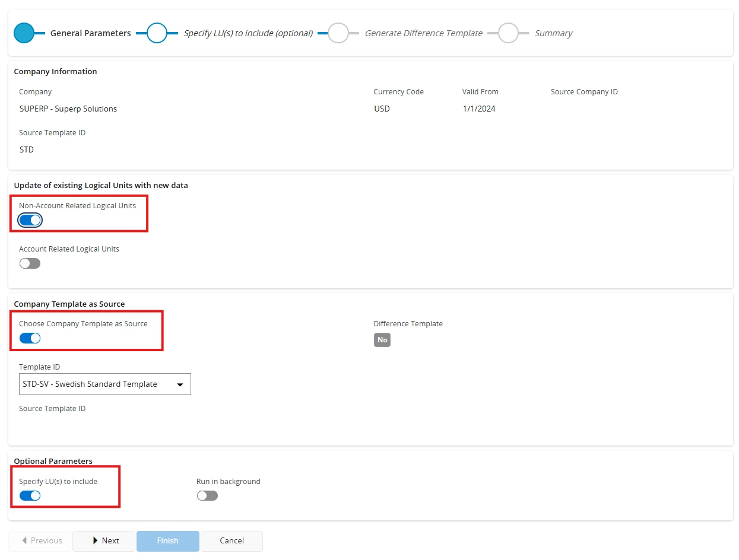
Task: Toggle Choose Company Template as Source switch
Action: coord(30,338)
